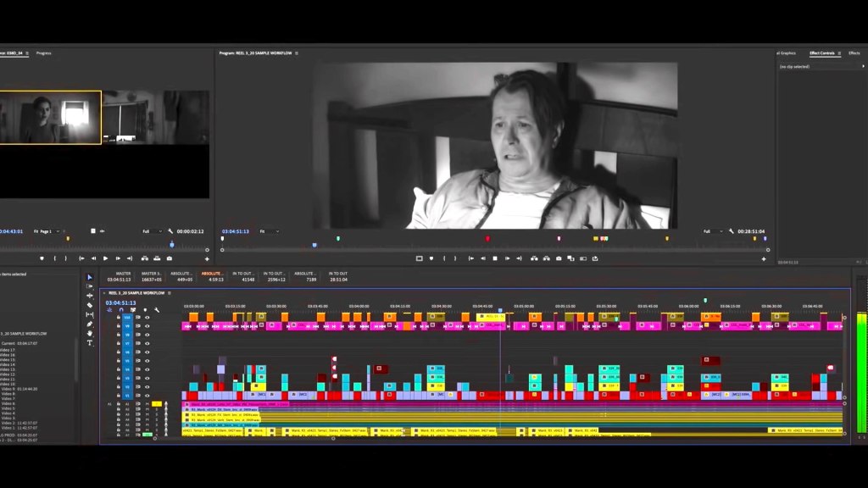Play the Source monitor clip
This screenshot has height=488, width=868.
pyautogui.click(x=105, y=258)
